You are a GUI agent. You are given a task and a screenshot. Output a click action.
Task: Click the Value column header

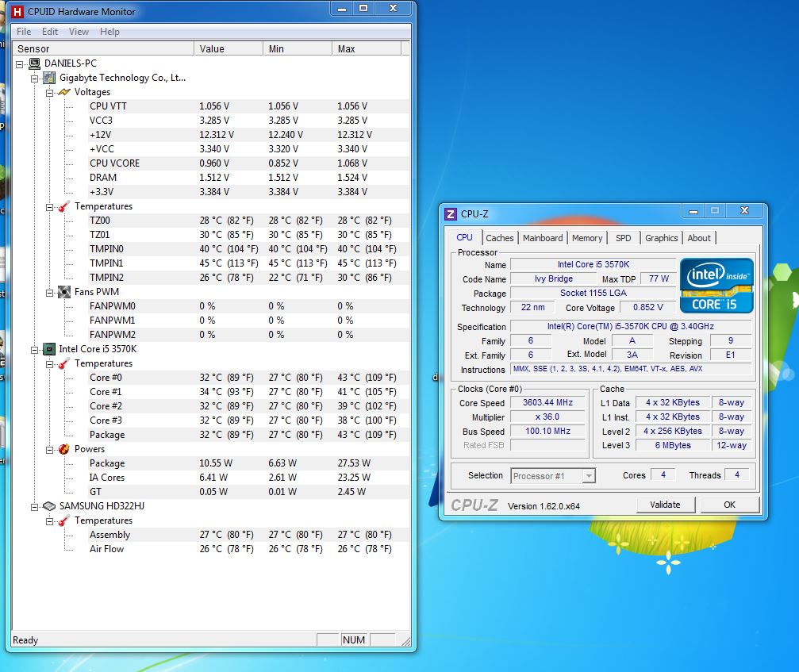[x=229, y=49]
